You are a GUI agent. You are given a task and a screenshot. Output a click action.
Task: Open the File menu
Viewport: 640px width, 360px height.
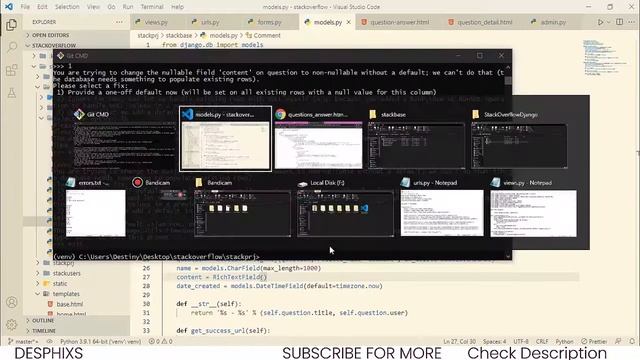click(x=25, y=7)
